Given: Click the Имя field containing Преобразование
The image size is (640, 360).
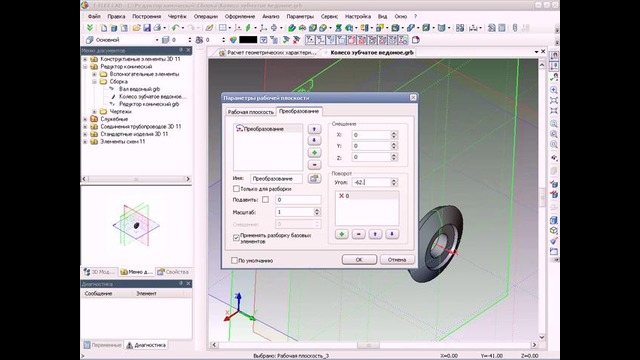Looking at the screenshot, I should [x=276, y=179].
